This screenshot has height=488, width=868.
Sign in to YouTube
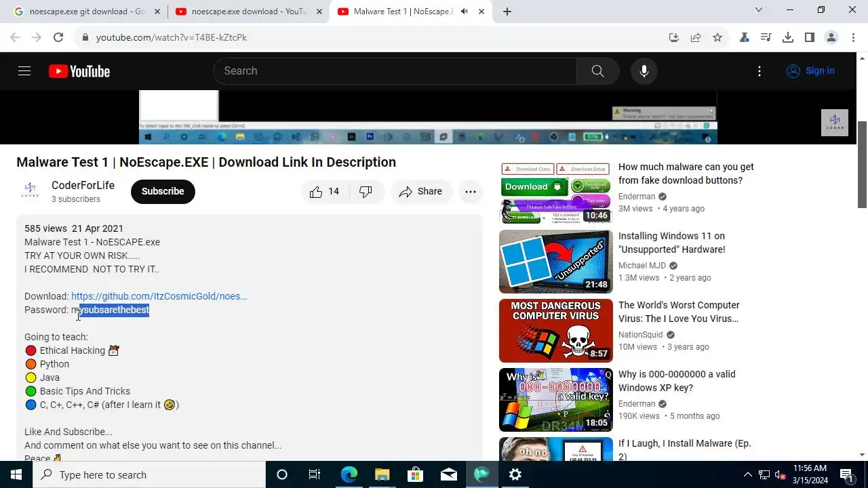[810, 71]
